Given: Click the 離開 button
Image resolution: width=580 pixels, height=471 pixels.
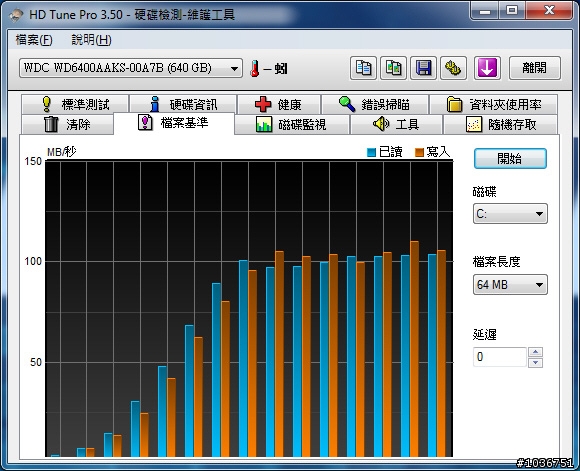Looking at the screenshot, I should (535, 68).
